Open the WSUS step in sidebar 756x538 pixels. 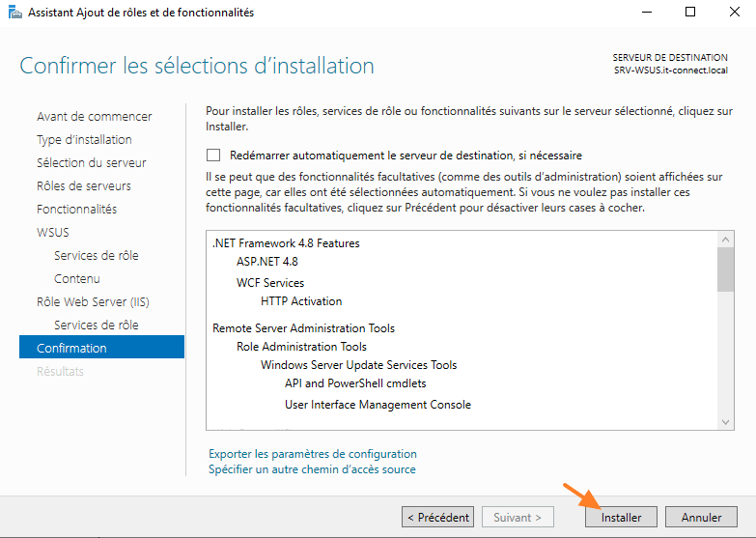coord(53,232)
